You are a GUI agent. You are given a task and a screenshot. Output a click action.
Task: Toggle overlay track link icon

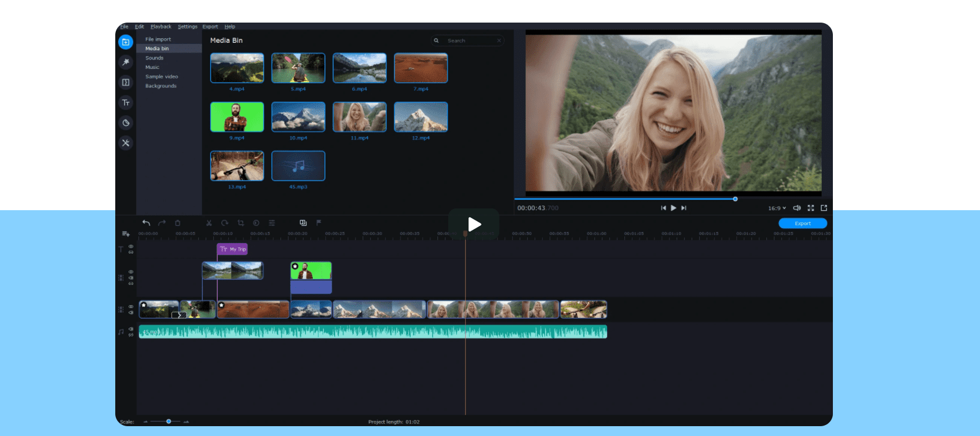(131, 284)
